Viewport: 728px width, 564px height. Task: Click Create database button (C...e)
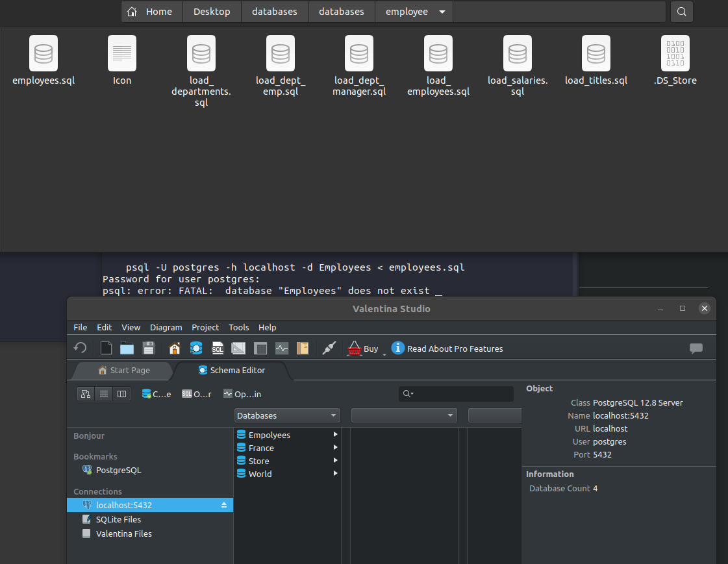(157, 394)
